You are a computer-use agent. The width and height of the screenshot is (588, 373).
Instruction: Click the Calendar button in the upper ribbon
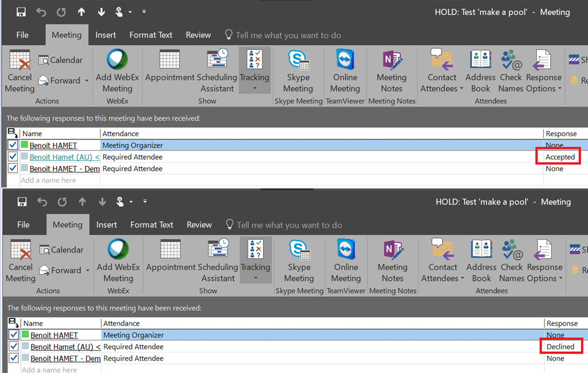click(x=61, y=60)
